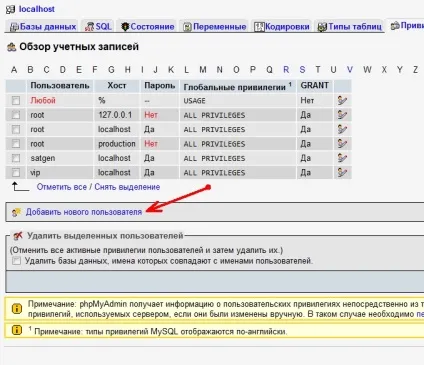Click letter Z in alphabet filter

point(415,70)
